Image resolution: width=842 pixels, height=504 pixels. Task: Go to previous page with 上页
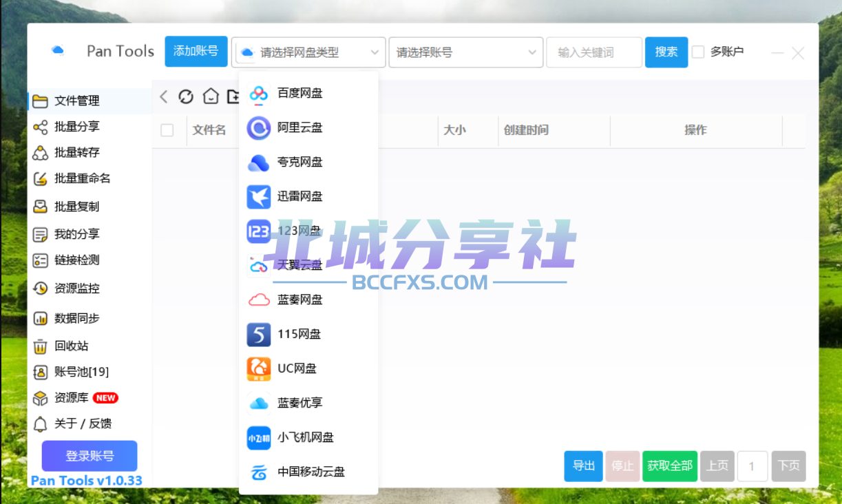click(717, 466)
